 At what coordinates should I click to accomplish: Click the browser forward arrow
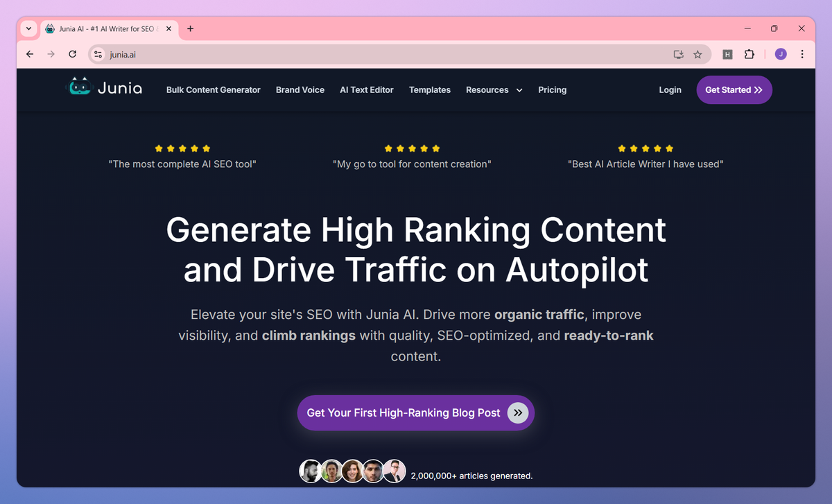51,54
